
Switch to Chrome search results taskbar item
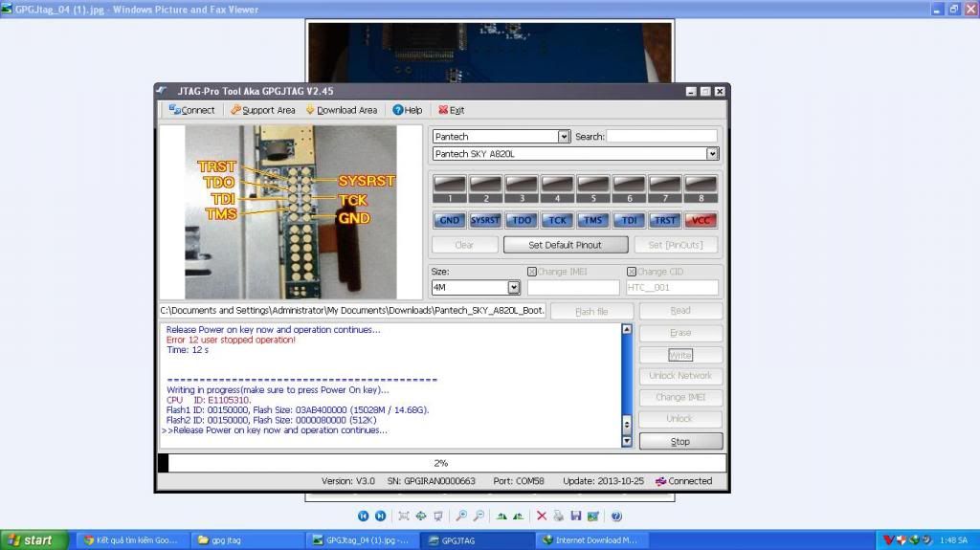point(134,540)
